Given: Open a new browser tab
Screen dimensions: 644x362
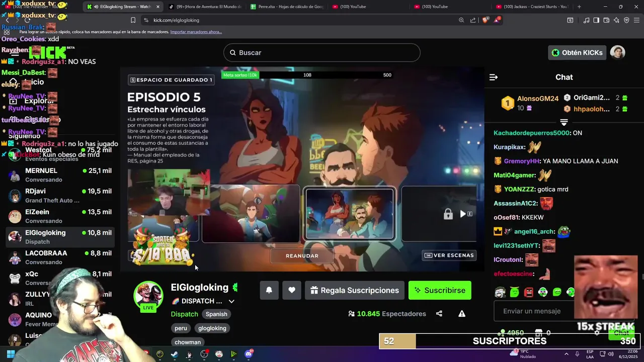Looking at the screenshot, I should (x=579, y=7).
